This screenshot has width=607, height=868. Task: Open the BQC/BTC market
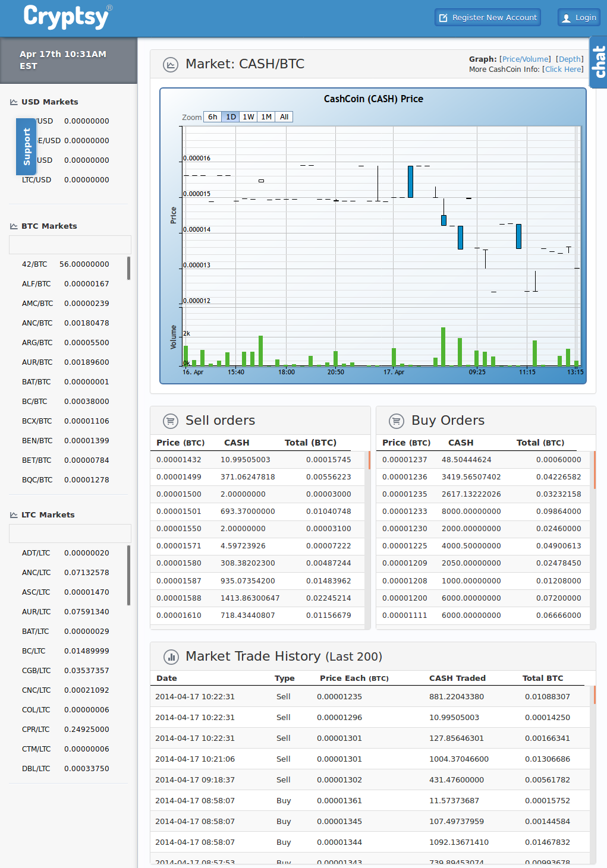[x=65, y=480]
